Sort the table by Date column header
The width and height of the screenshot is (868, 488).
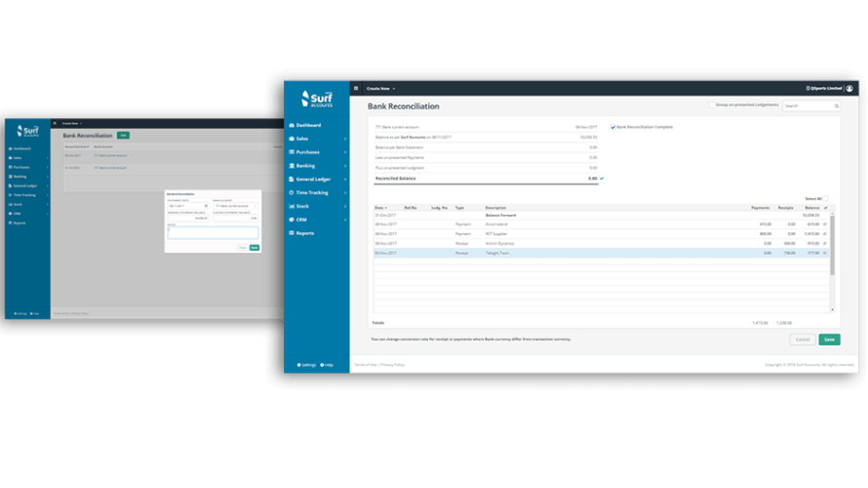click(380, 208)
